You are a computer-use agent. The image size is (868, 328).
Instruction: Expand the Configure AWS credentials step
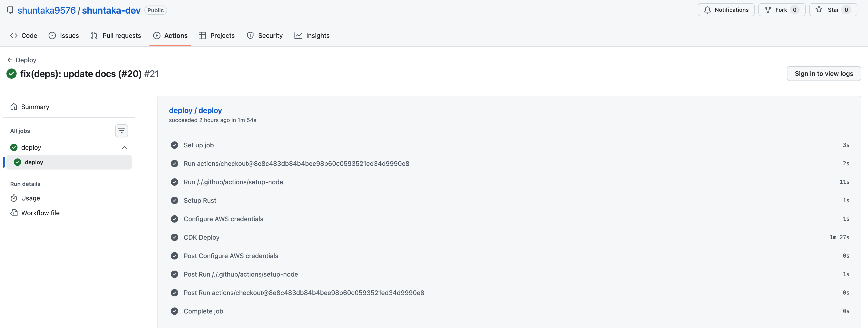223,219
